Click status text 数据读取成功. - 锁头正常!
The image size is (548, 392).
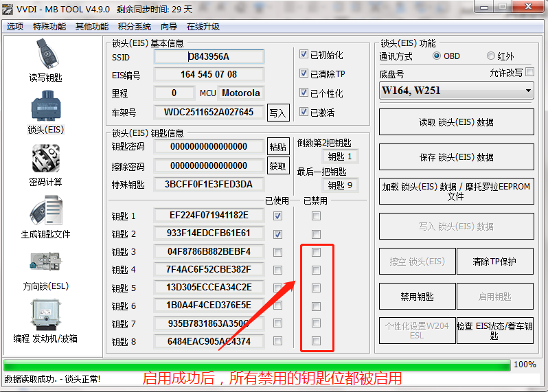(x=52, y=379)
